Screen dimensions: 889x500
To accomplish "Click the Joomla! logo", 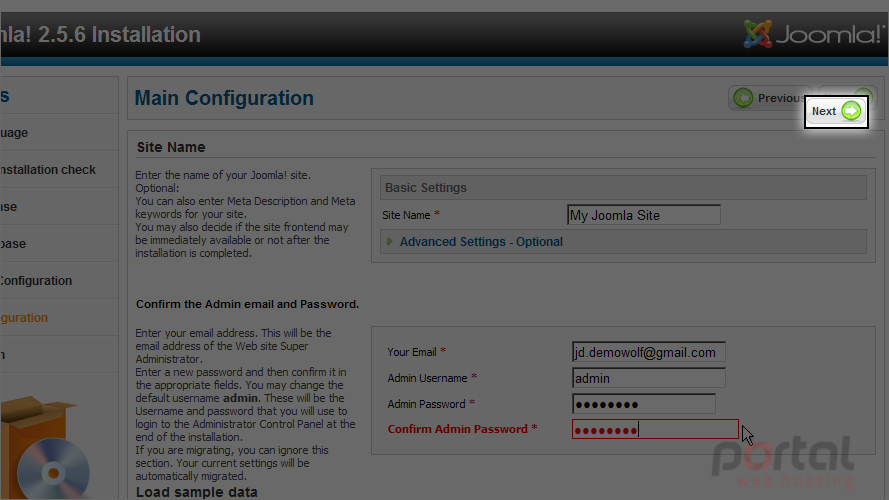I will click(x=814, y=35).
